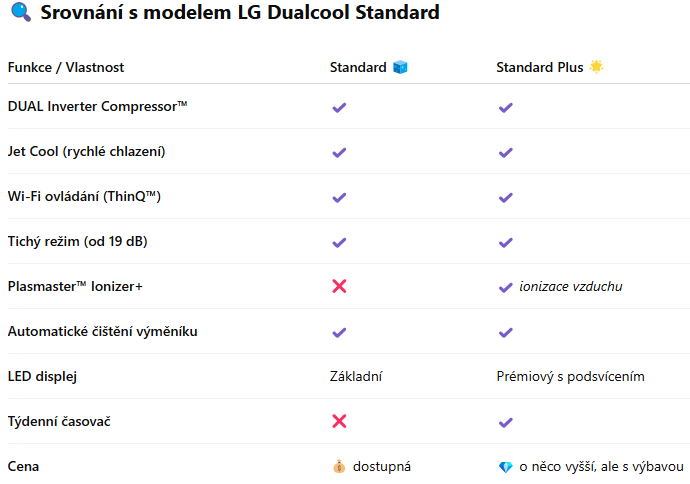Click the checkmark beside ionizace vzduchu
Viewport: 690px width, 484px height.
pos(506,287)
